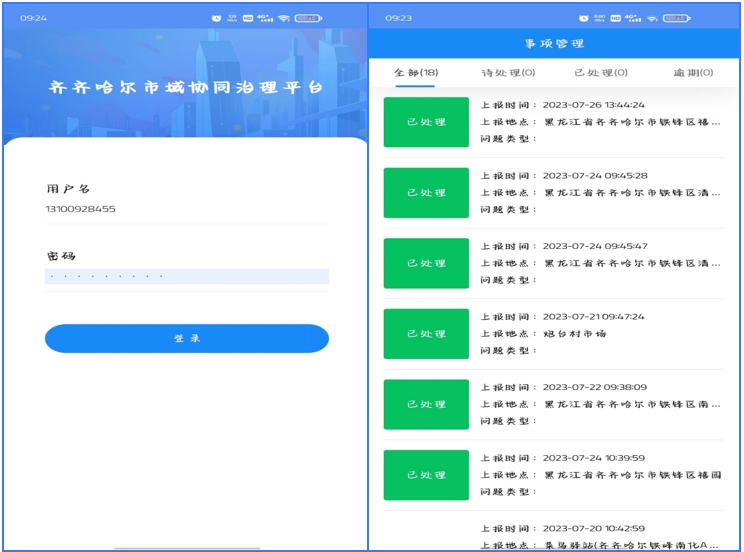Select the 已处理(0) tab

pos(601,73)
